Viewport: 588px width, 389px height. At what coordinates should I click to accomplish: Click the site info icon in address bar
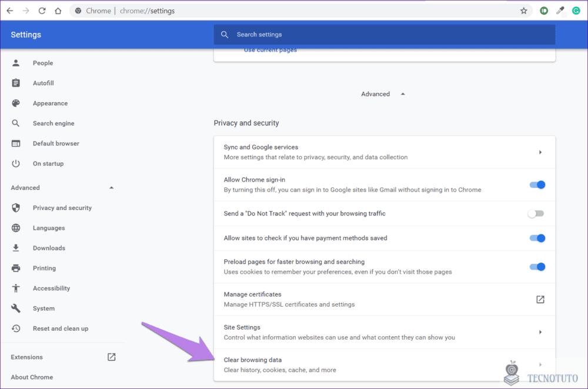[78, 11]
